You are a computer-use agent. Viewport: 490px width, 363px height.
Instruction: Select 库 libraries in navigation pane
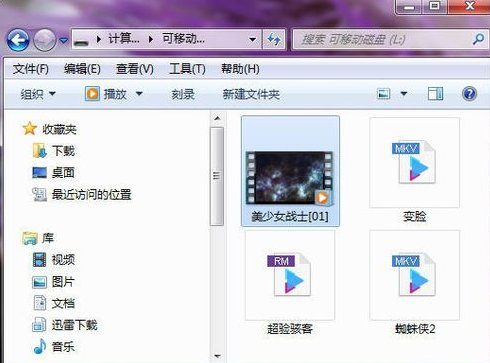pyautogui.click(x=38, y=238)
